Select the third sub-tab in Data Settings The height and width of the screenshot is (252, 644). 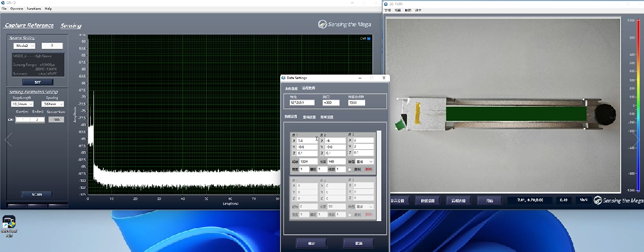(327, 117)
